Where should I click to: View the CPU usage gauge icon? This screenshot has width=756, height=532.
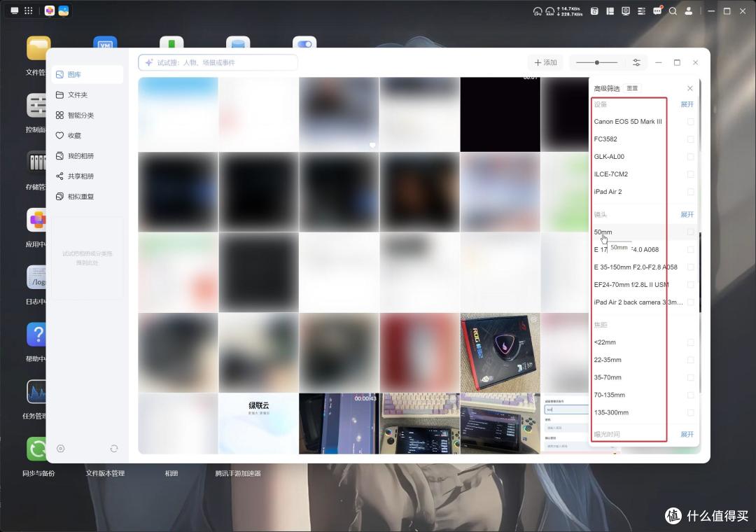(x=538, y=11)
